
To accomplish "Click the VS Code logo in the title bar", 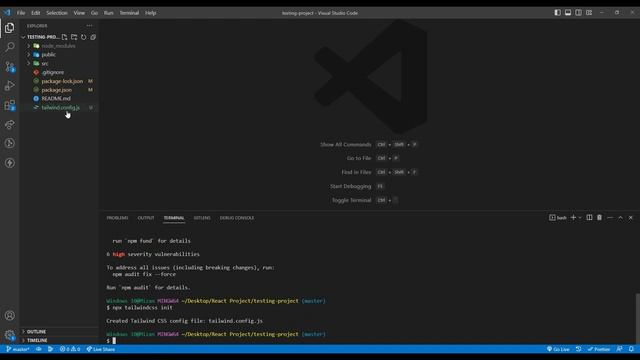I will point(7,13).
